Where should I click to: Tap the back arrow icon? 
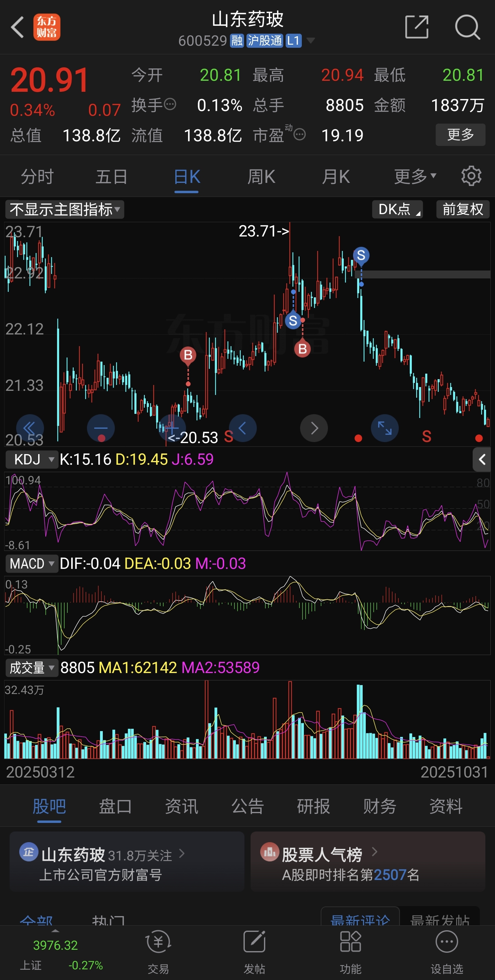18,27
